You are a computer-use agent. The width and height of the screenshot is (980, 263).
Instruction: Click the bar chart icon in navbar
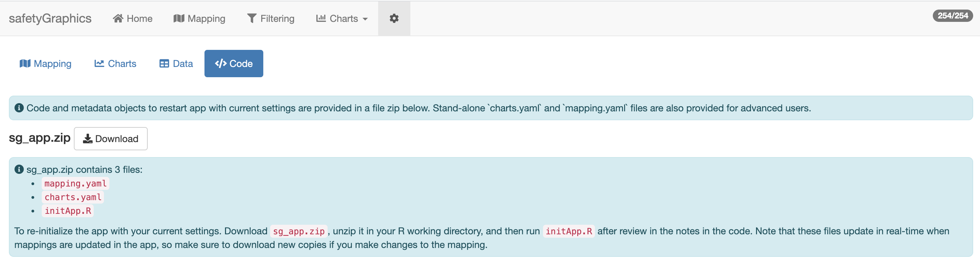coord(321,18)
